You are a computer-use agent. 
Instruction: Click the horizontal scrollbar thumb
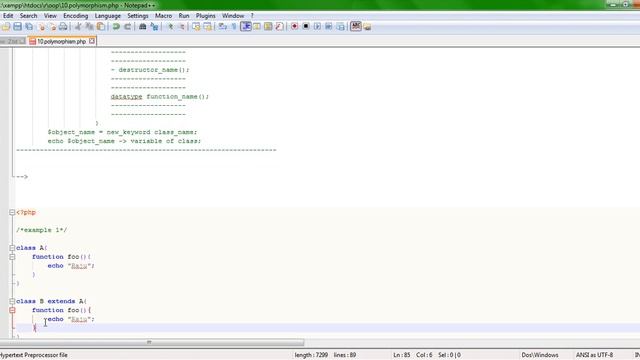[152, 342]
